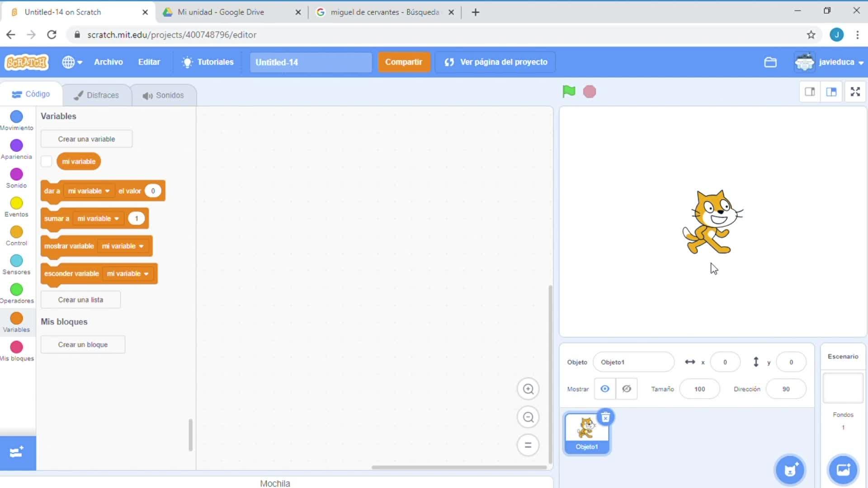Click the choose a sprite button
The width and height of the screenshot is (868, 488).
coord(790,470)
